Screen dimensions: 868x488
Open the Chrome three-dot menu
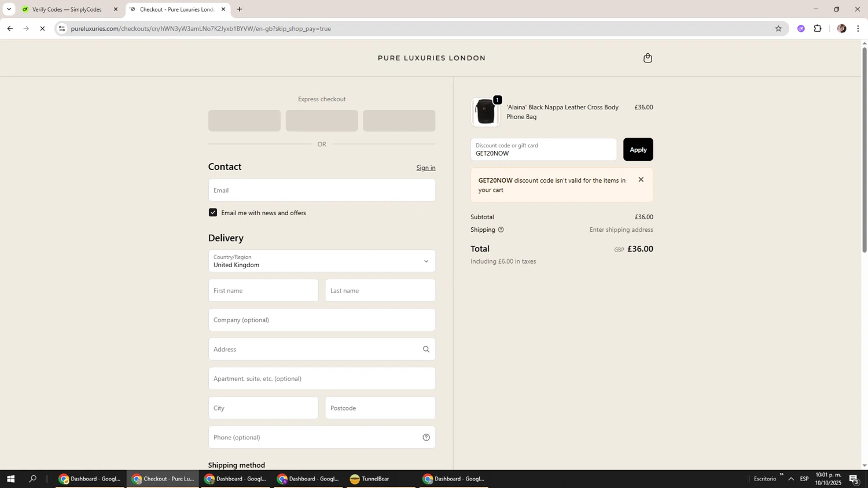[x=858, y=28]
